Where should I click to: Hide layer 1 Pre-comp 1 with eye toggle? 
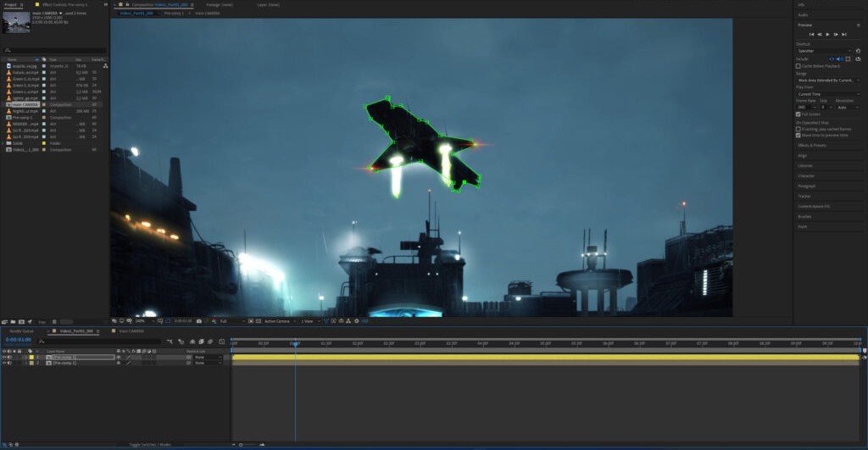(x=4, y=358)
